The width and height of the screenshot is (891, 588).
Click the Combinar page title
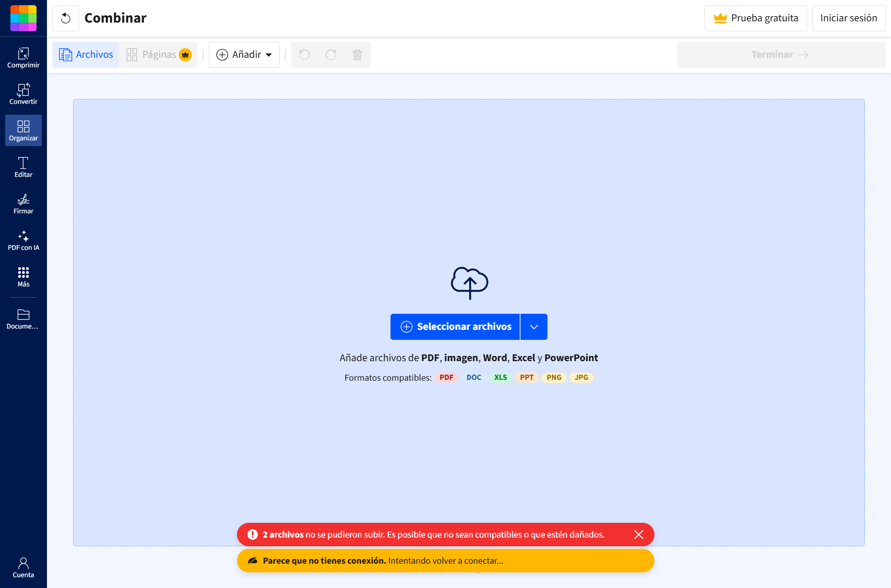tap(115, 18)
